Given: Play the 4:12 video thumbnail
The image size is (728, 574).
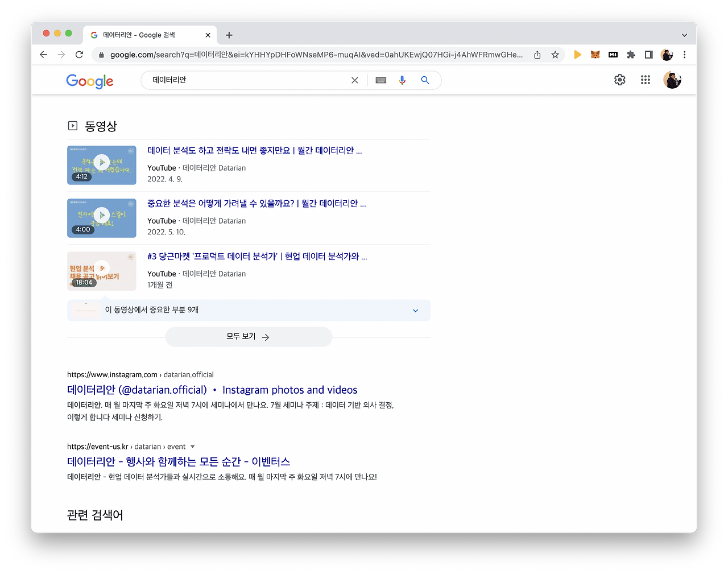Looking at the screenshot, I should [x=102, y=165].
